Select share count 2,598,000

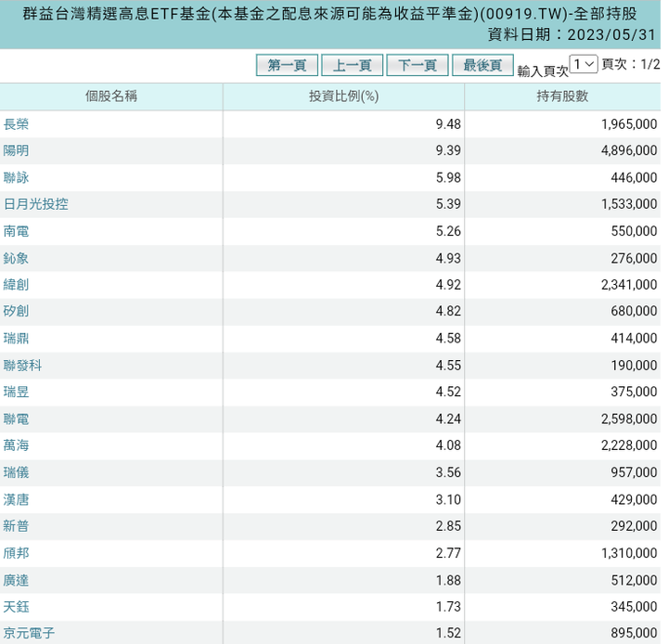click(x=629, y=419)
